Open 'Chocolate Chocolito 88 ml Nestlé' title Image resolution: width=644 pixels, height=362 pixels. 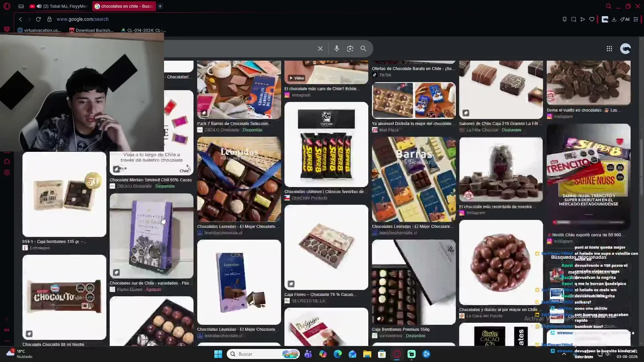click(x=53, y=344)
